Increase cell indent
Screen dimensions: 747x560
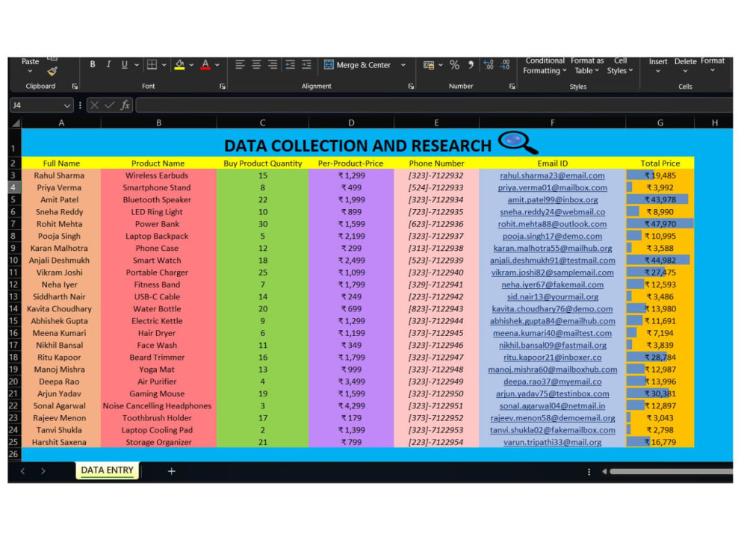[306, 64]
